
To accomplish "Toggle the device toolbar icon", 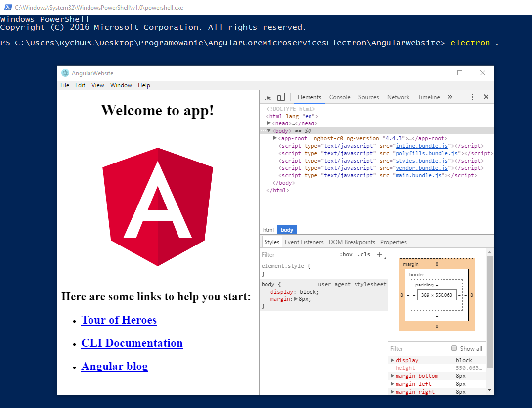I will tap(281, 97).
